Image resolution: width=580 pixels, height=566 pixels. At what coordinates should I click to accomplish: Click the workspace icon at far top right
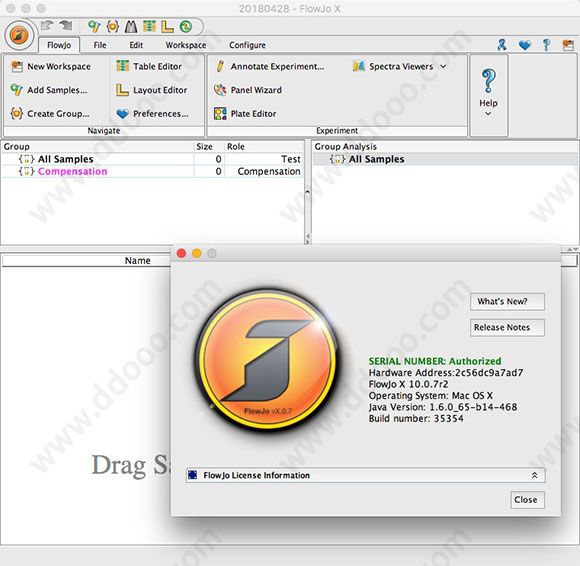point(568,45)
